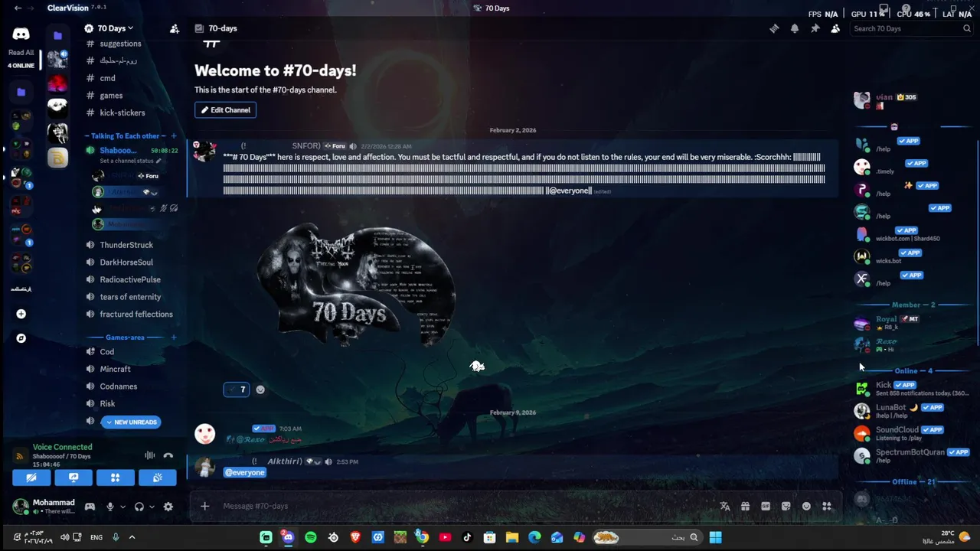This screenshot has height=551, width=980.
Task: Open apps launcher in message bar
Action: [x=827, y=506]
